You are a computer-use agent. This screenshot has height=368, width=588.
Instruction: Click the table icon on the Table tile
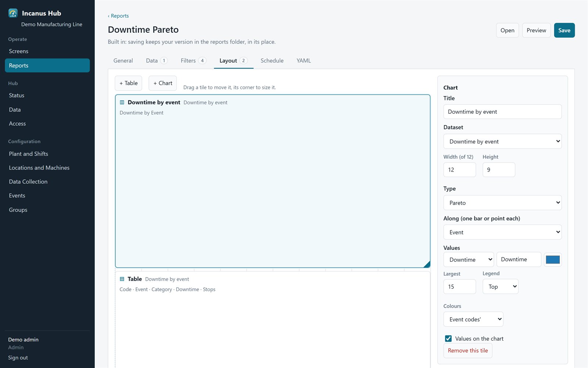122,279
